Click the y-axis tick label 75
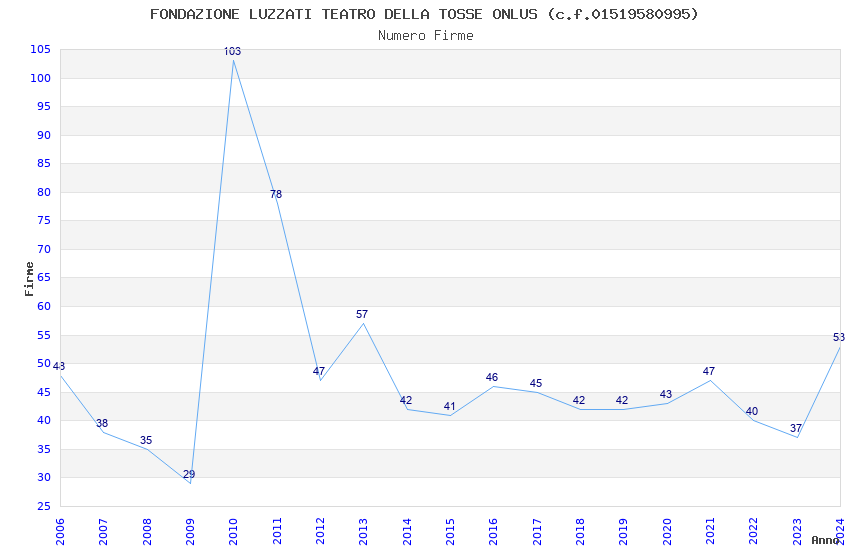The height and width of the screenshot is (550, 850). coord(44,220)
